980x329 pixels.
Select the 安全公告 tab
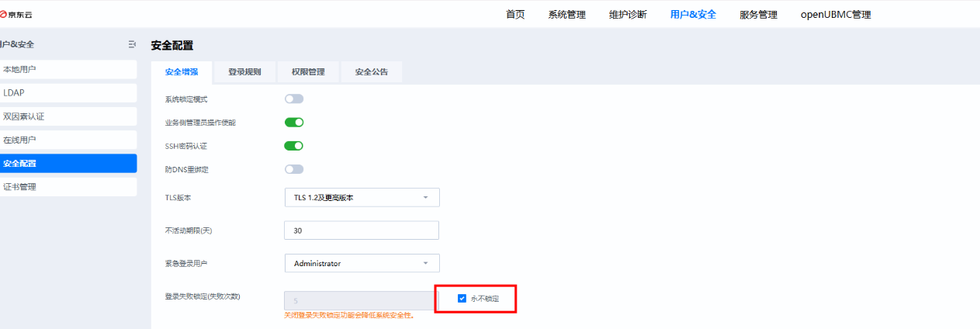click(372, 72)
